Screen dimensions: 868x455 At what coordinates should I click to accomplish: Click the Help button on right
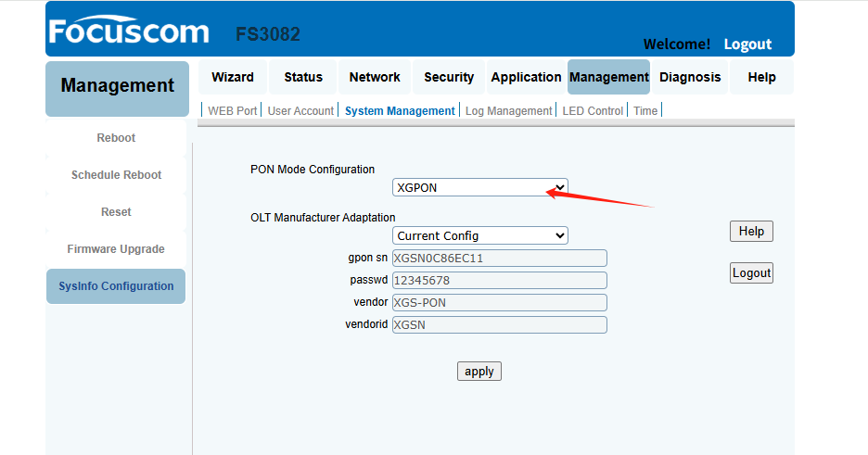point(751,231)
